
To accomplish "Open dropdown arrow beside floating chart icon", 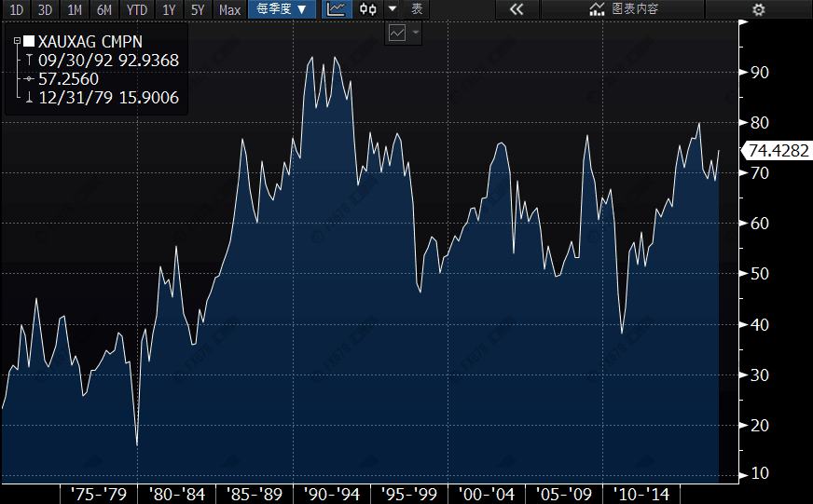I will [415, 34].
